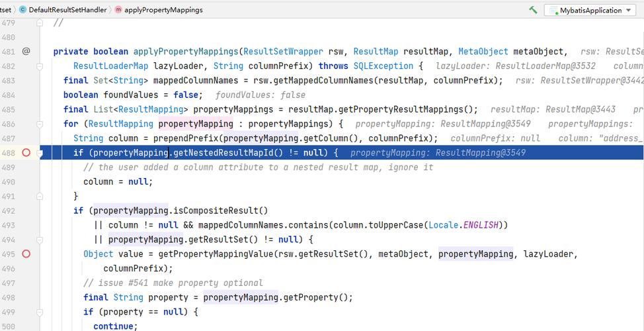Select DefaultResultSetHandler breadcrumb
Image resolution: width=644 pixels, height=331 pixels.
point(67,10)
